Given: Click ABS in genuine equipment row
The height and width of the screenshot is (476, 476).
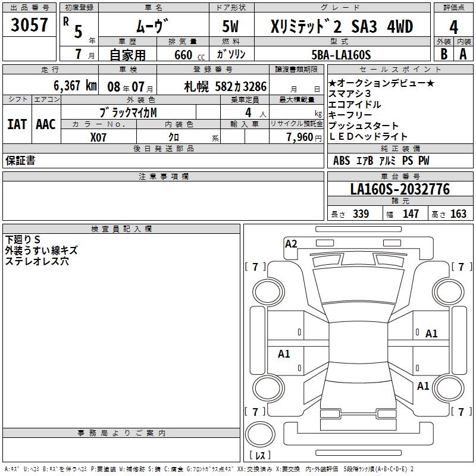Looking at the screenshot, I should tap(342, 161).
